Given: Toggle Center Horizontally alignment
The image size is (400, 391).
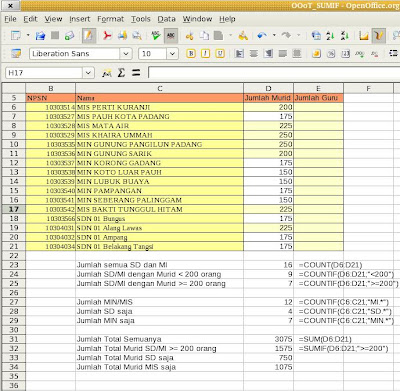Looking at the screenshot, I should coord(254,53).
